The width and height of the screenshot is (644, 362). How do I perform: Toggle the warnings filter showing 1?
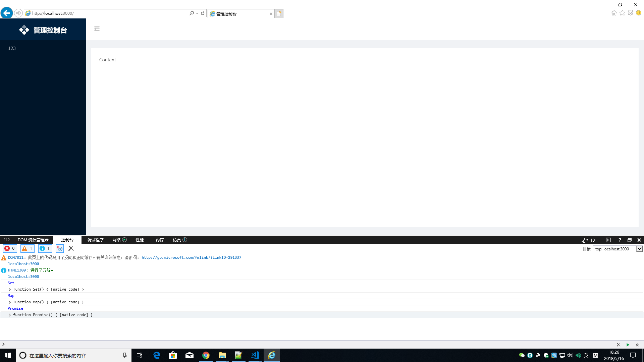[27, 248]
